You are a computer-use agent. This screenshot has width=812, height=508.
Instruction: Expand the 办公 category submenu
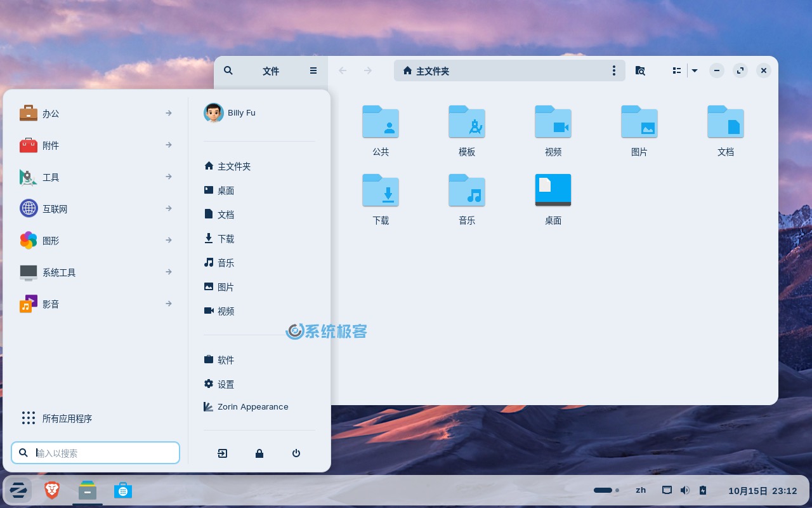tap(95, 114)
